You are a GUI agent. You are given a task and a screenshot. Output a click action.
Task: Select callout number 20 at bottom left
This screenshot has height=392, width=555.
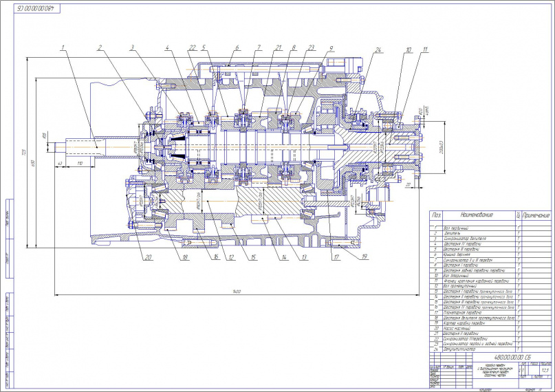pos(147,259)
